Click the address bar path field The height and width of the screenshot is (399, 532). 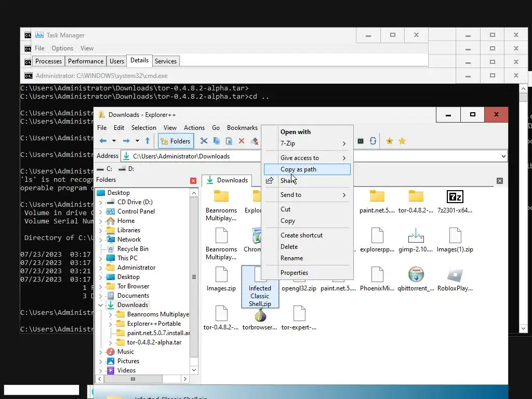tap(314, 156)
